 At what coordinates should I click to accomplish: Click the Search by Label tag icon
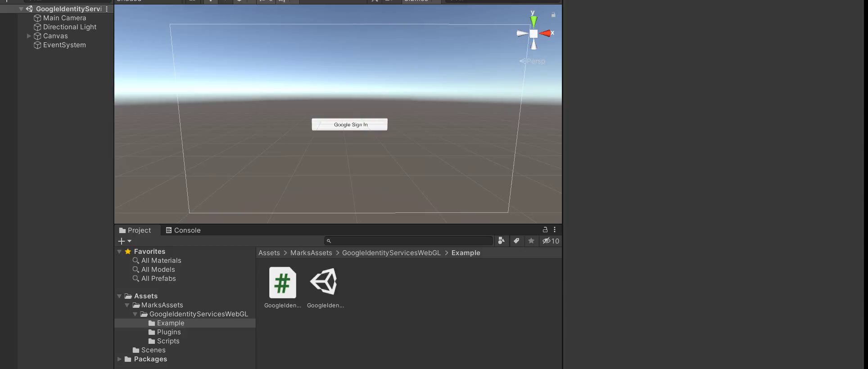click(x=516, y=241)
